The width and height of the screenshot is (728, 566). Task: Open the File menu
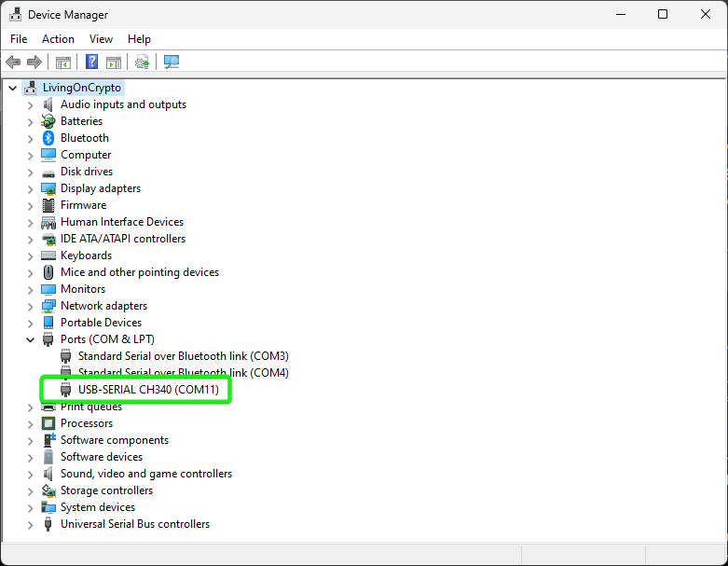pos(19,39)
